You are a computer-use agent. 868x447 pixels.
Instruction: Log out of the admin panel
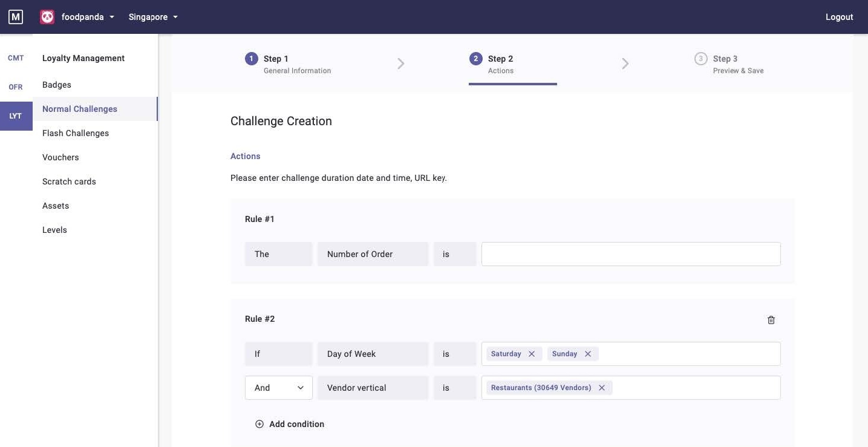pos(840,16)
